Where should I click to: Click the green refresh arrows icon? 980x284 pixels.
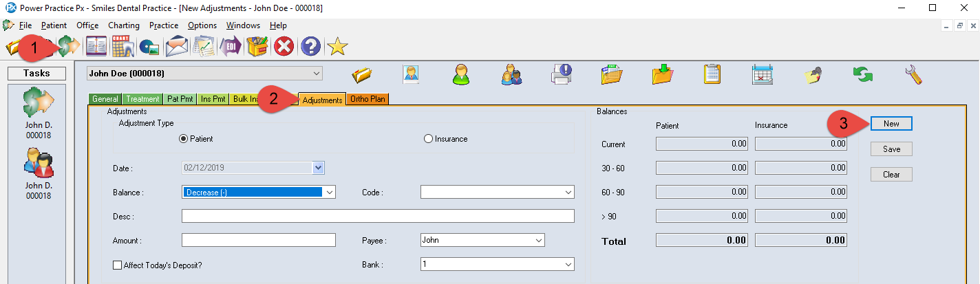[863, 74]
